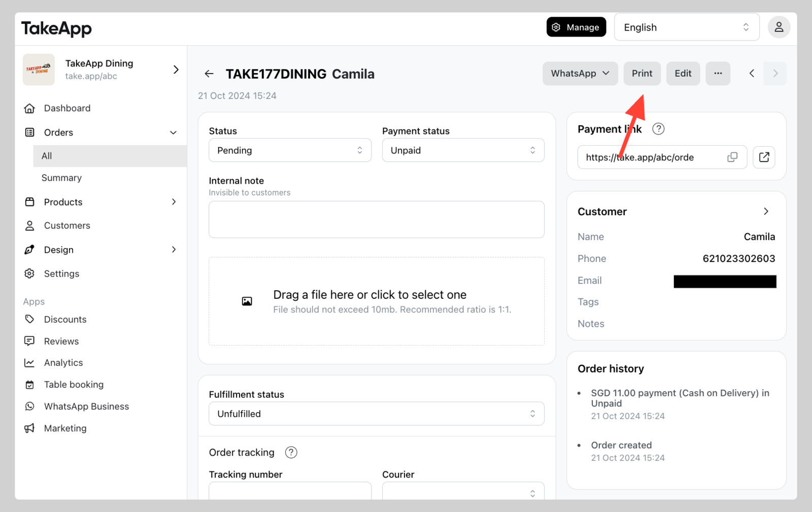Click the Analytics chart icon
The height and width of the screenshot is (512, 812).
pos(29,363)
